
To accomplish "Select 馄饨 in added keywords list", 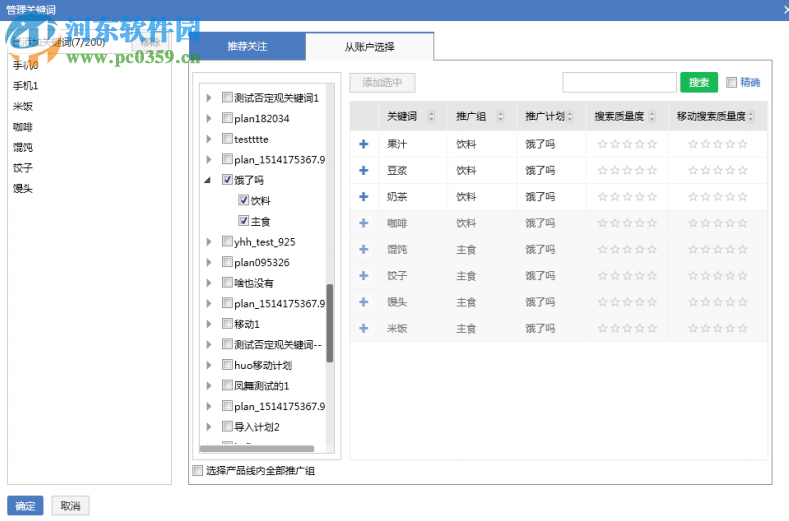I will point(23,147).
